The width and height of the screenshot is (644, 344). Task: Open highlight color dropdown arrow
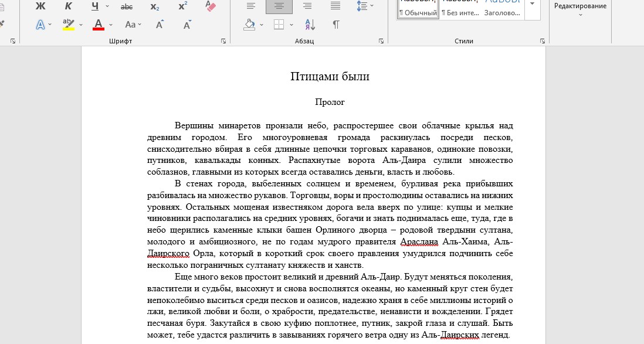pyautogui.click(x=81, y=25)
